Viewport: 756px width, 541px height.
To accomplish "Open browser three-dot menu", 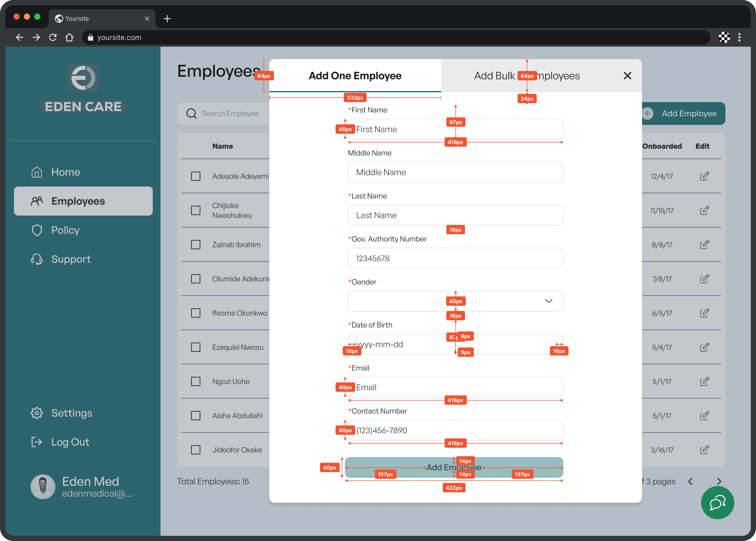I will click(x=739, y=37).
